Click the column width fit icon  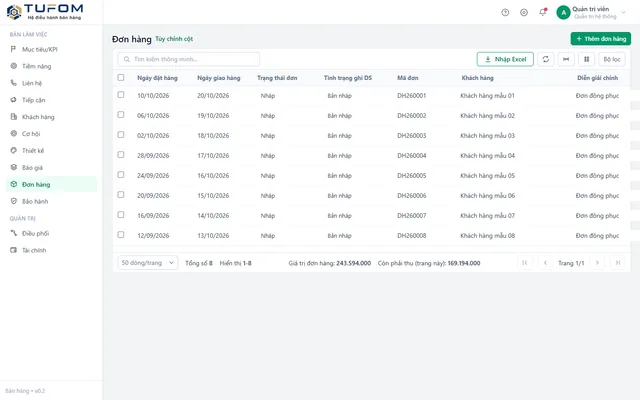click(566, 59)
